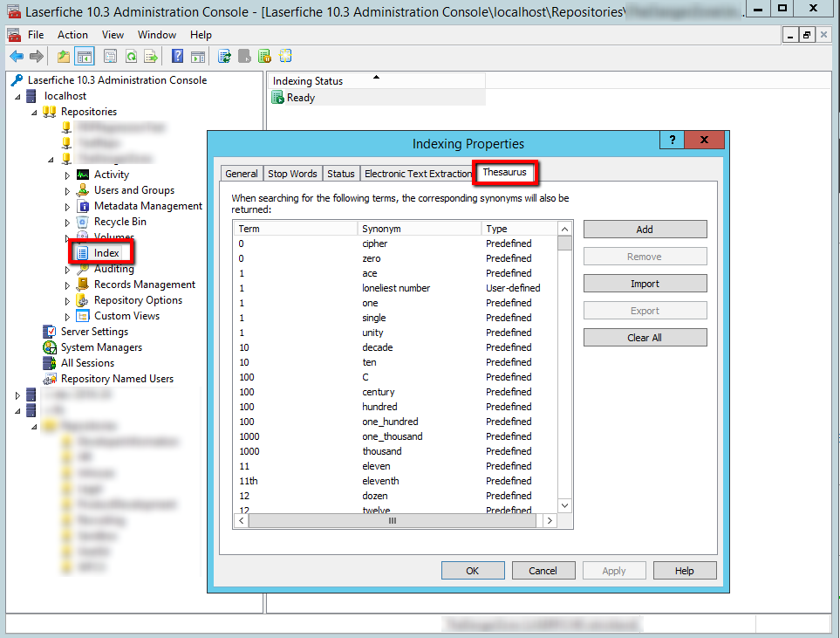Click the thesaurus list scroll-down arrow

(x=564, y=505)
